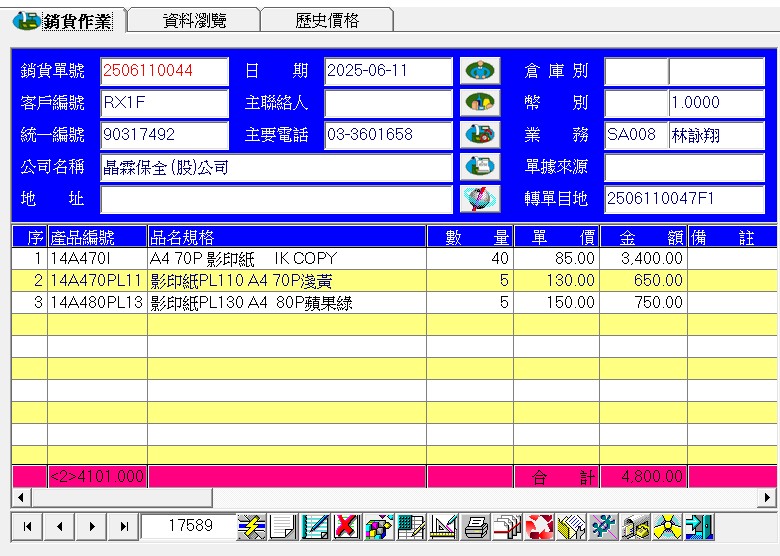Click the 主聯絡人 input field
Screen dimensions: 780x556
click(x=388, y=103)
